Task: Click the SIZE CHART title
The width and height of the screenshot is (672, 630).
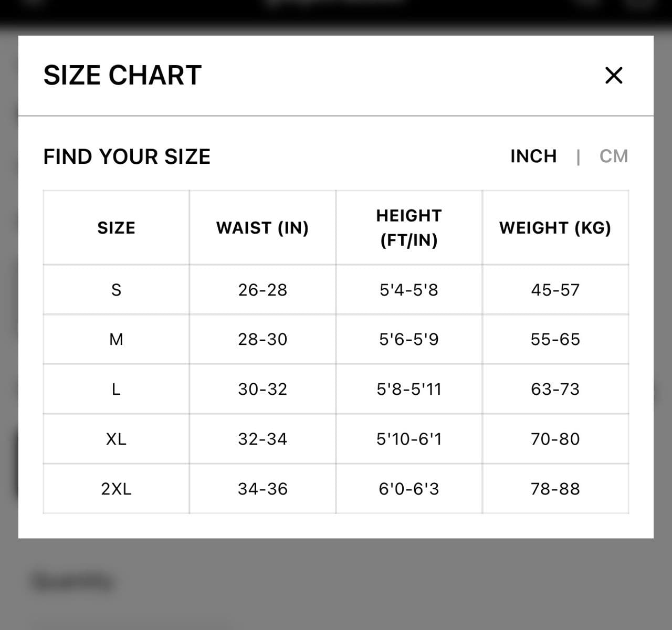Action: point(123,75)
